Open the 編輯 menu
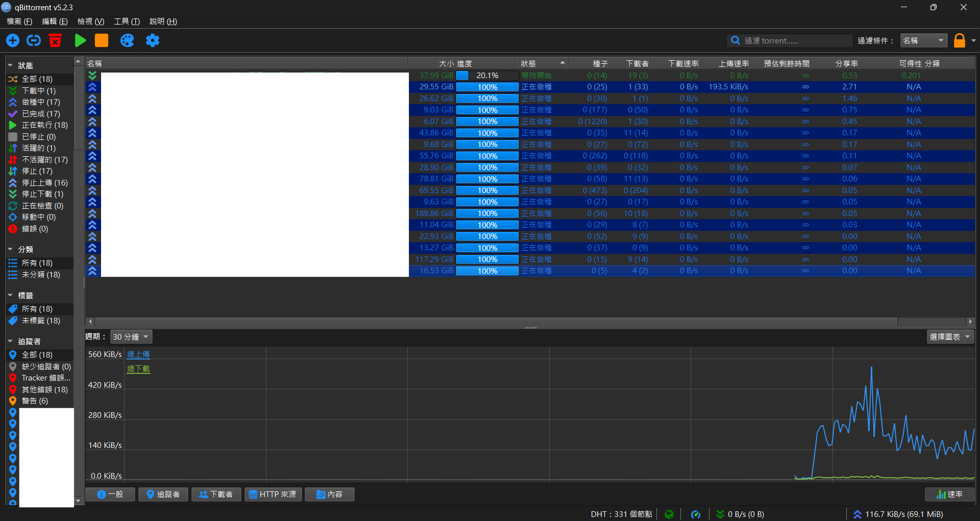 tap(55, 21)
